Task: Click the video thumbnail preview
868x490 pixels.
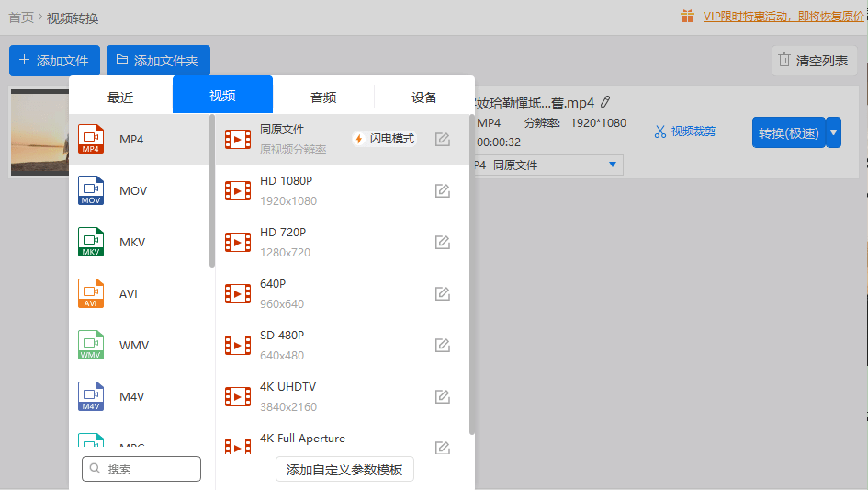Action: (39, 132)
